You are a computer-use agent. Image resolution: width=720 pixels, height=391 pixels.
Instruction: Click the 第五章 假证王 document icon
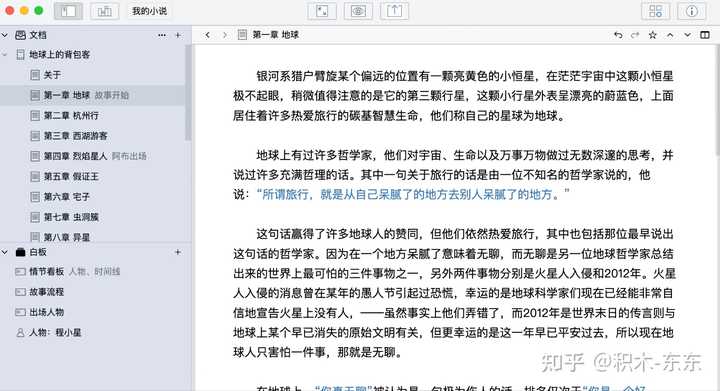[x=35, y=176]
